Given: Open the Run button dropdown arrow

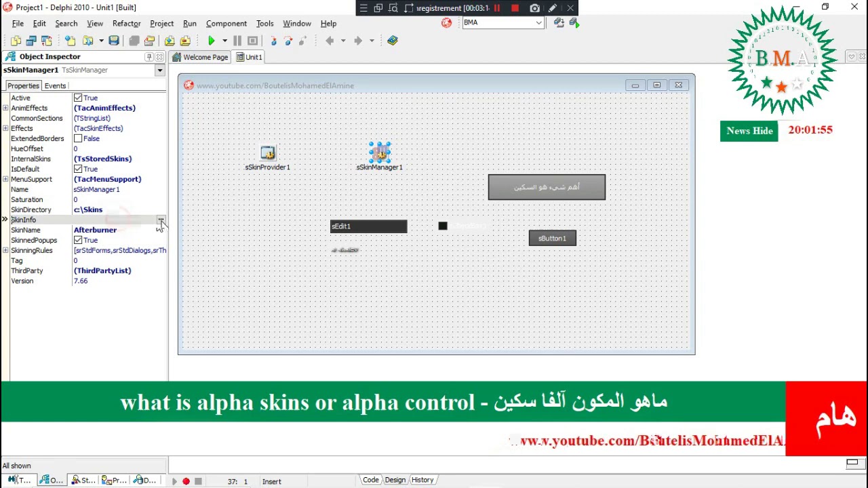Looking at the screenshot, I should click(224, 41).
